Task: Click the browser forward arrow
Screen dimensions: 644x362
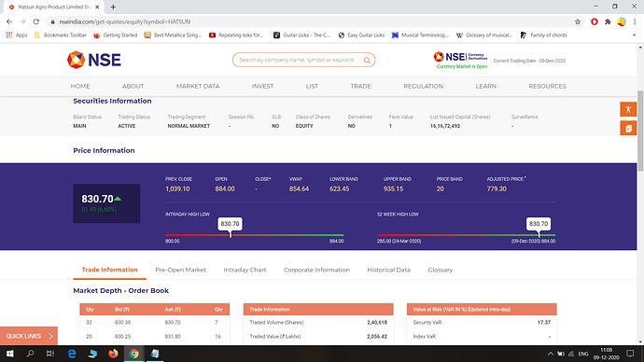Action: pyautogui.click(x=22, y=21)
